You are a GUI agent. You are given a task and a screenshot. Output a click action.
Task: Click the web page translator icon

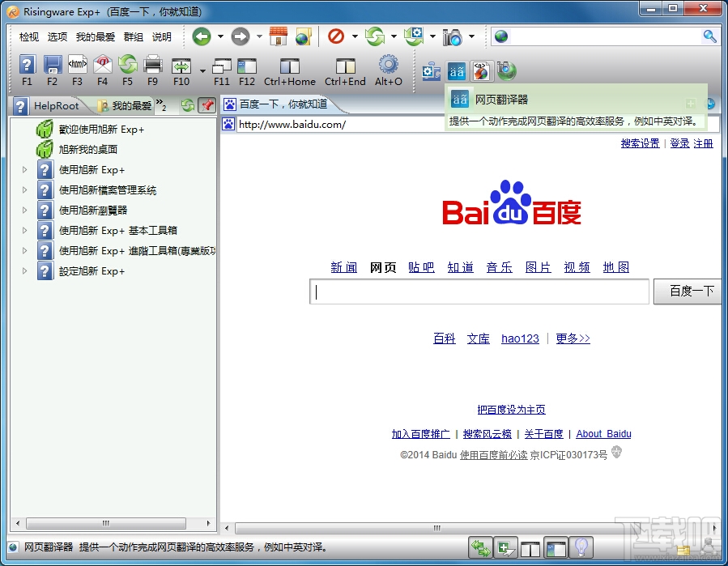[457, 71]
